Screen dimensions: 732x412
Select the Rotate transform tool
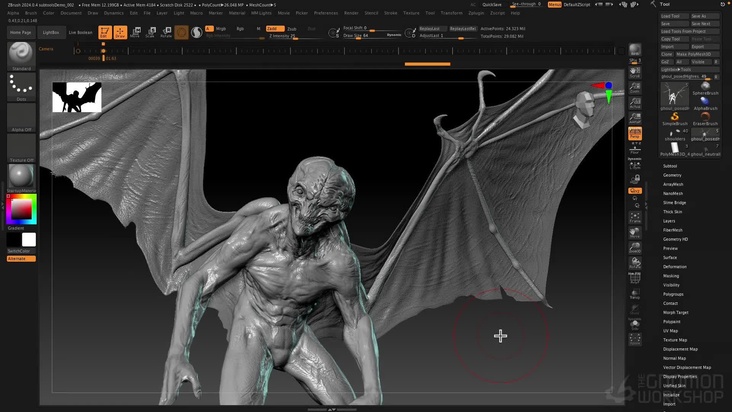click(166, 32)
